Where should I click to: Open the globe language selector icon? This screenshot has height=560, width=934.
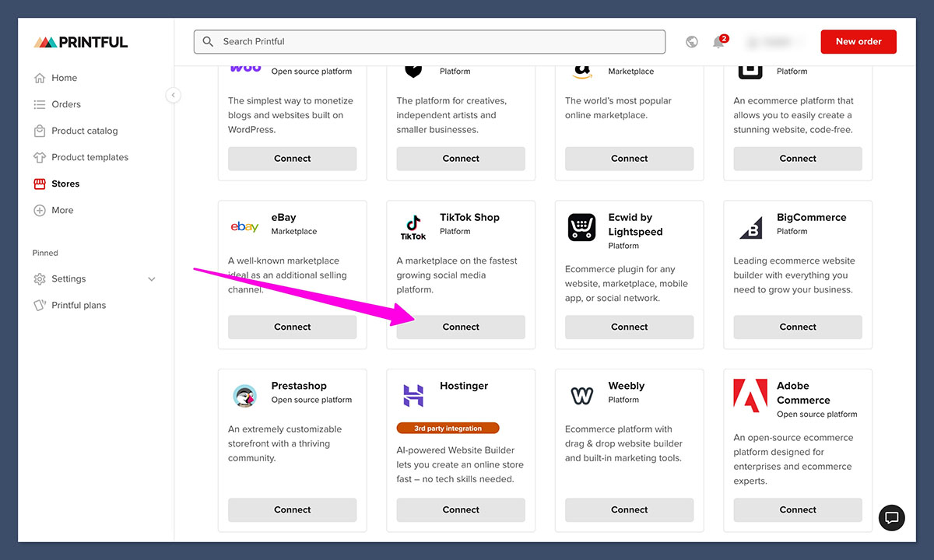pos(692,42)
